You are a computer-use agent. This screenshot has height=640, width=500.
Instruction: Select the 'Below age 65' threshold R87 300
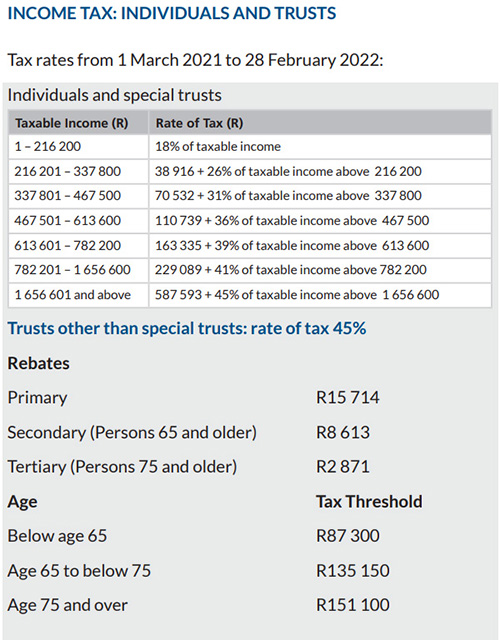(348, 536)
